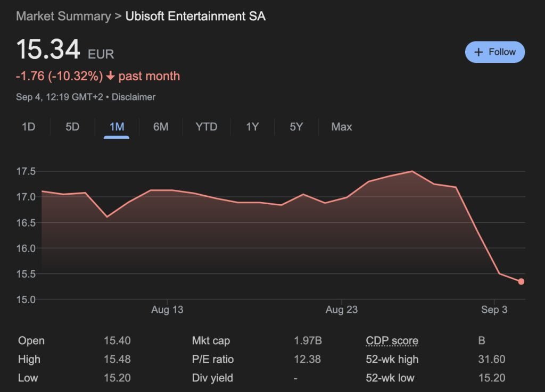545x392 pixels.
Task: Select the 1Y time range tab
Action: tap(252, 127)
